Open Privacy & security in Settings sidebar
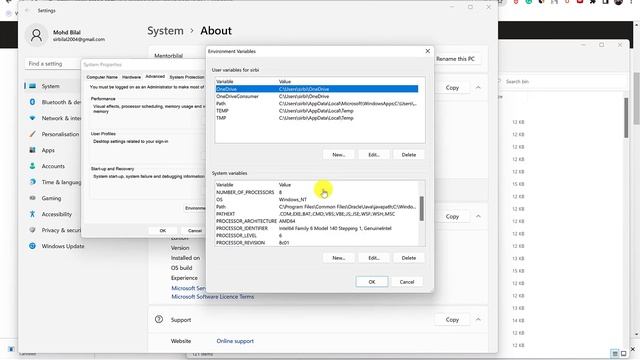The height and width of the screenshot is (360, 640). point(53,230)
